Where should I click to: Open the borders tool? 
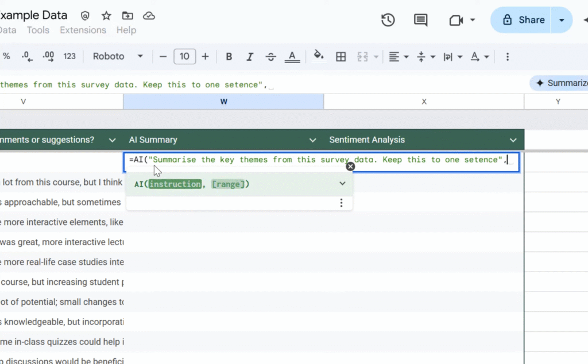(x=341, y=57)
